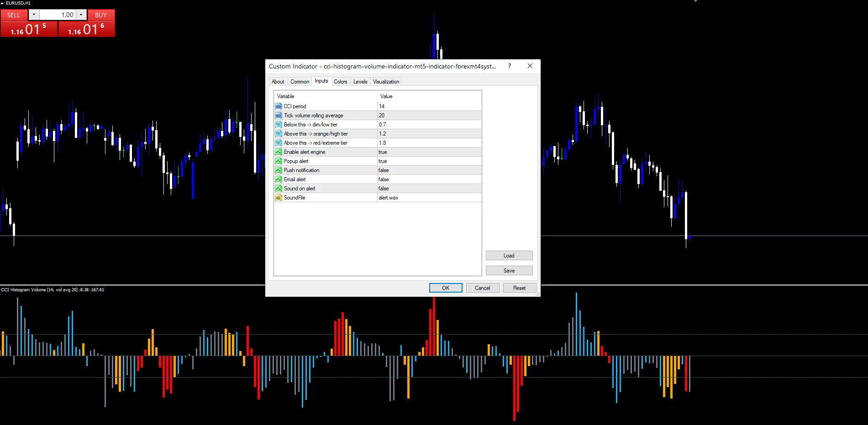Click the Cancel button
The image size is (868, 425).
[482, 288]
